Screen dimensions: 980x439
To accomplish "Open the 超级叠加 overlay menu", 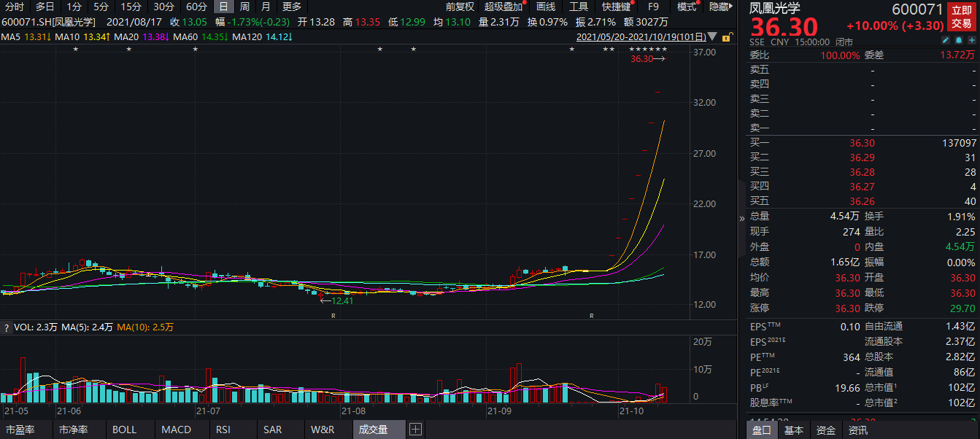I will (503, 7).
